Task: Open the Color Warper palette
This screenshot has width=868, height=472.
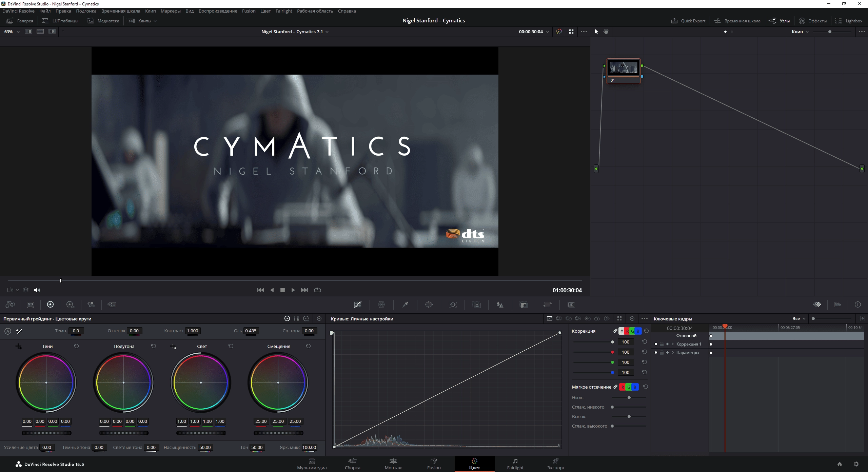Action: (x=381, y=304)
